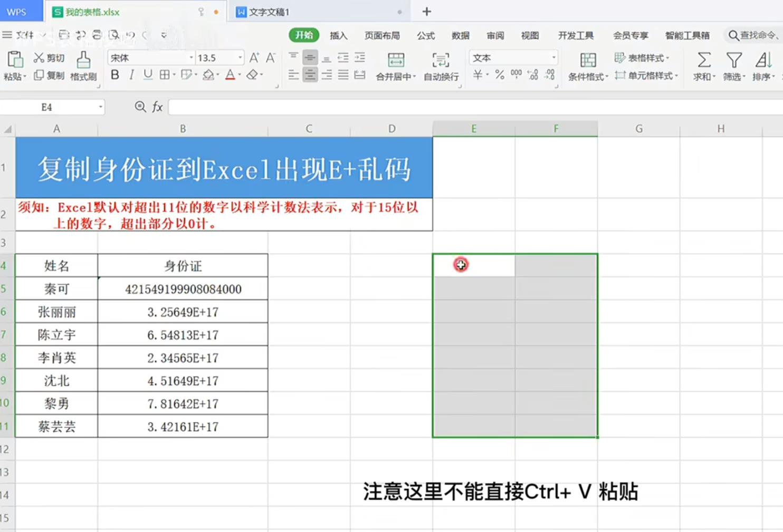
Task: Toggle Italic formatting
Action: coord(131,75)
